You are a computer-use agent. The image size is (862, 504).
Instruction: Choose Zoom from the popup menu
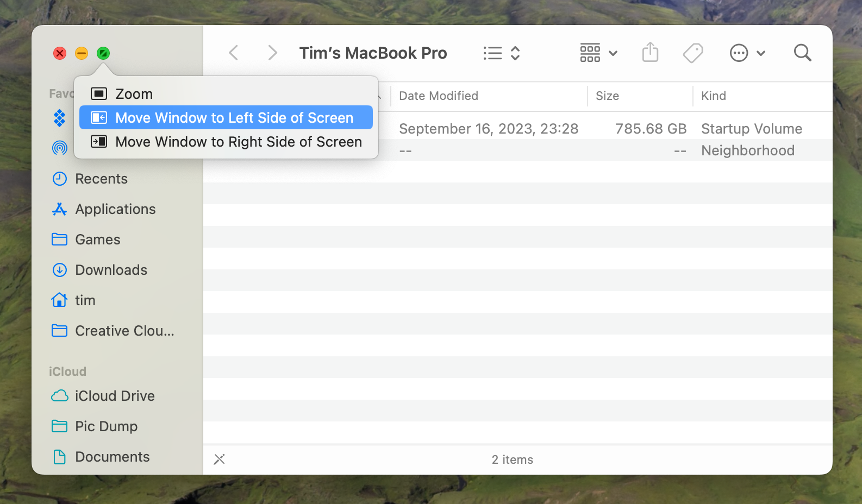tap(134, 94)
